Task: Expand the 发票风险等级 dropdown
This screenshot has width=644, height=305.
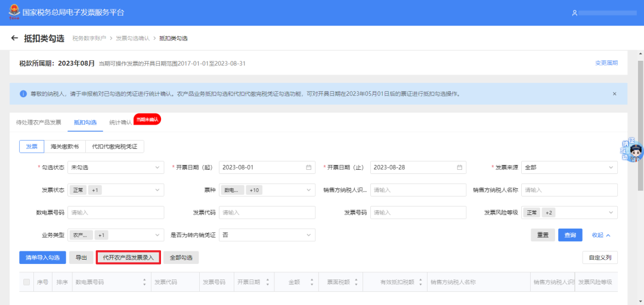Action: [569, 213]
